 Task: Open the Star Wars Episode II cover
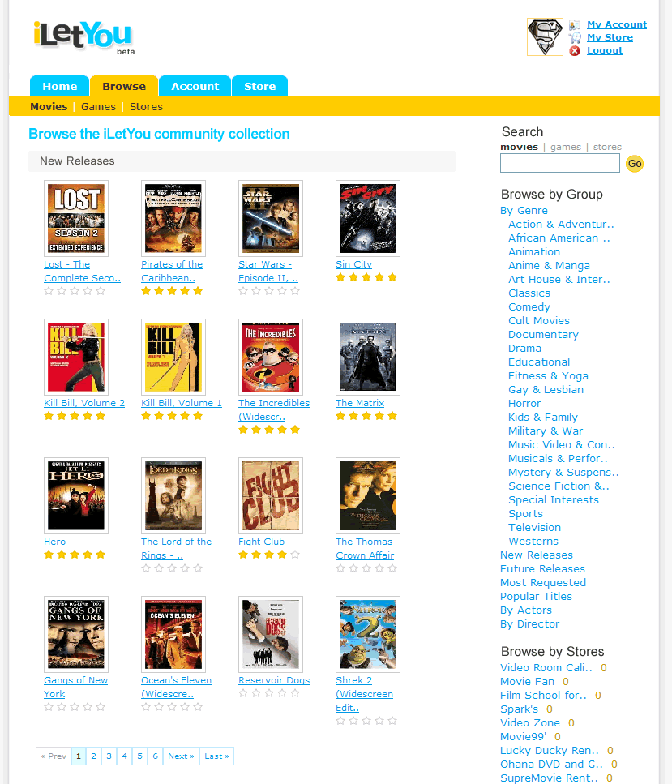coord(271,219)
